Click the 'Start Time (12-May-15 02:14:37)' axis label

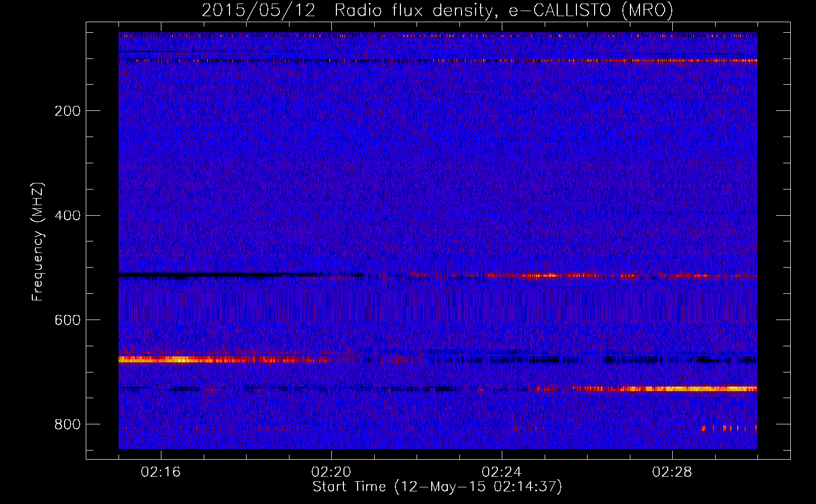pyautogui.click(x=437, y=487)
